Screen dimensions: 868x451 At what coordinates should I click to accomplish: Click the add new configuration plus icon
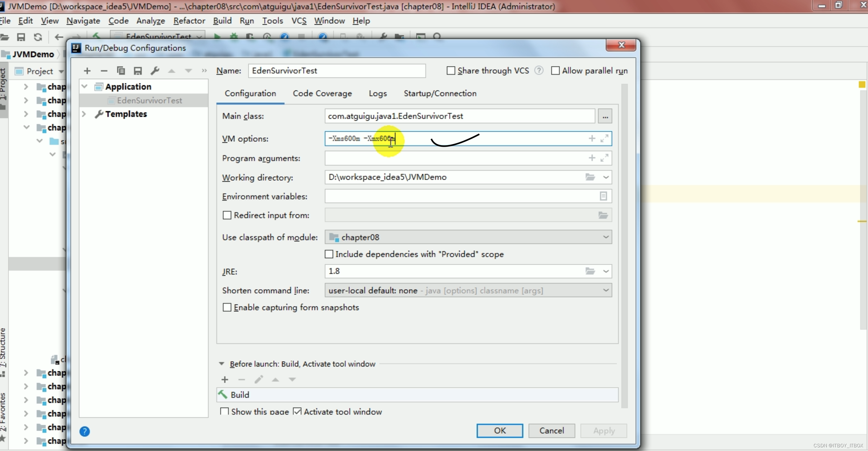87,71
